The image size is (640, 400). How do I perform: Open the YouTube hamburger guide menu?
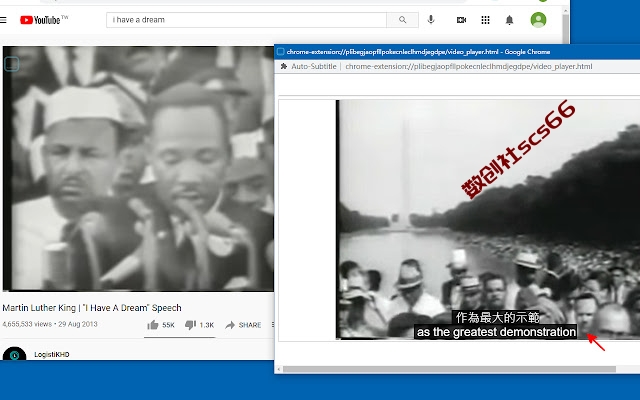click(x=3, y=20)
